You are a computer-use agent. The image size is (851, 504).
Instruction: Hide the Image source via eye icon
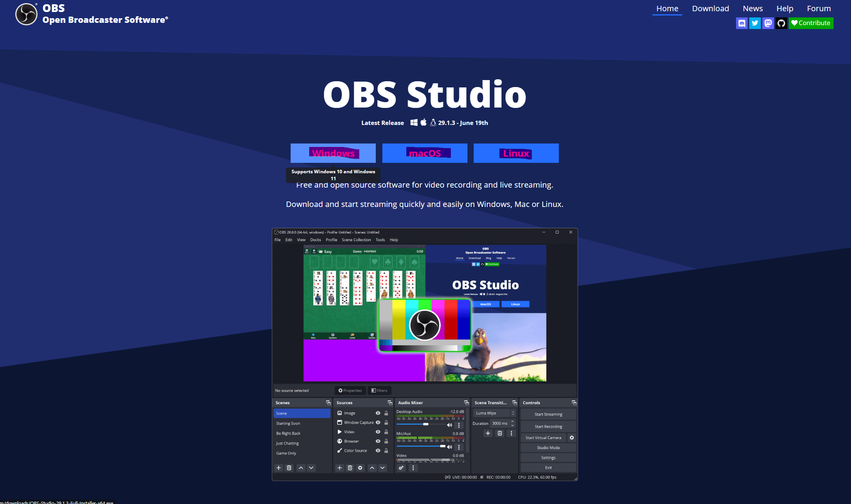pos(378,413)
